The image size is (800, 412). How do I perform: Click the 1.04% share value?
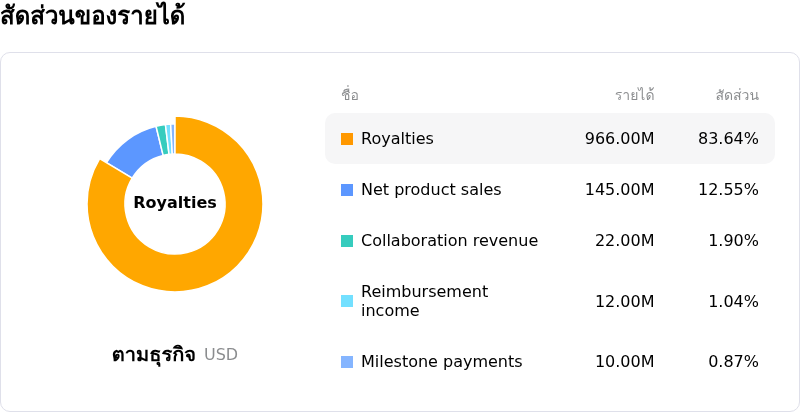[x=733, y=301]
